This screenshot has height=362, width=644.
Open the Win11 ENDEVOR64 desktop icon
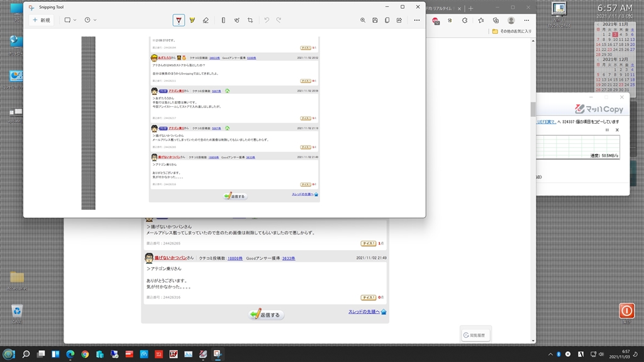coord(559,14)
